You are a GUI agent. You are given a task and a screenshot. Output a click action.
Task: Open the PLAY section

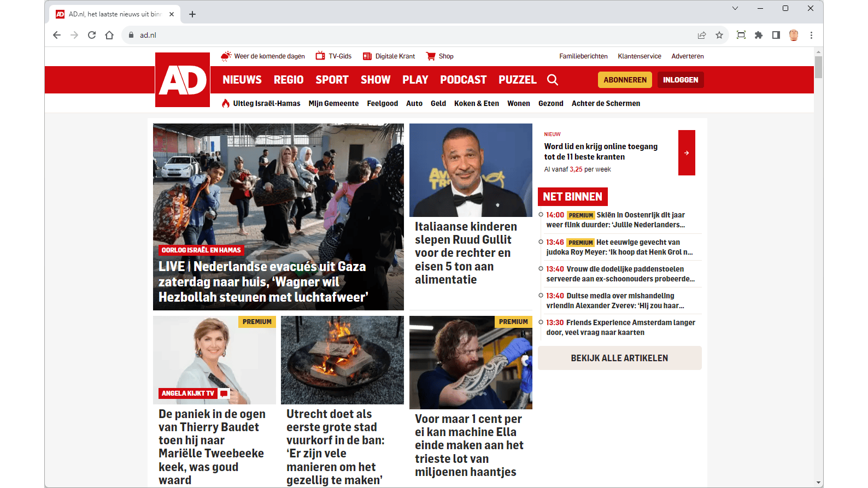click(415, 80)
